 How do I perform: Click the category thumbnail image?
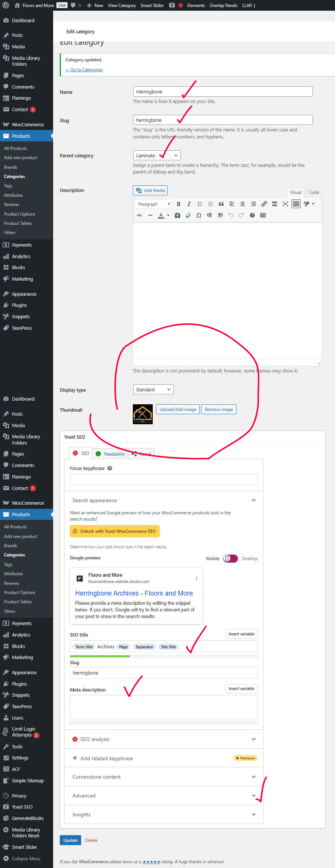coord(143,414)
